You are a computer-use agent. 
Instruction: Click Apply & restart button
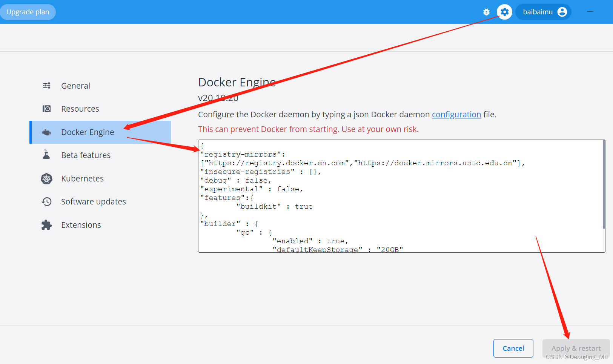coord(576,348)
